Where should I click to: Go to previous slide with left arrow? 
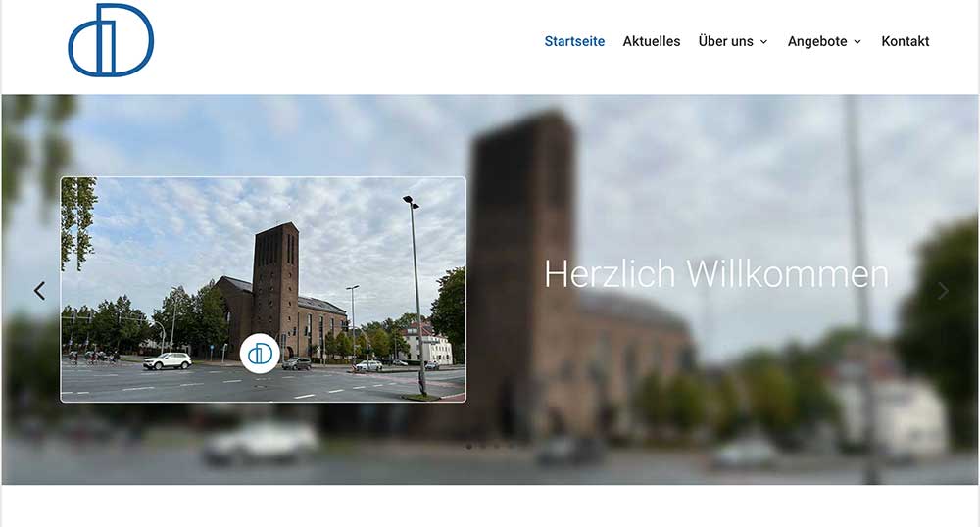(39, 290)
